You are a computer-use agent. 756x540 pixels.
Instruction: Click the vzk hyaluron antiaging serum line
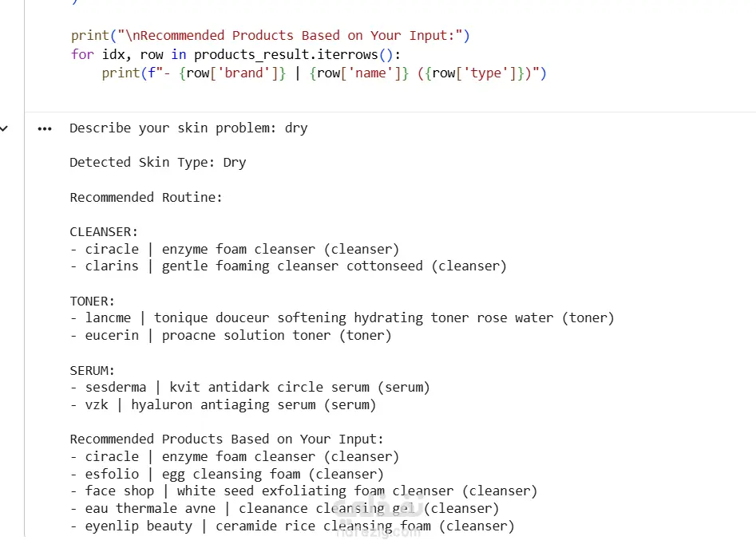point(223,404)
